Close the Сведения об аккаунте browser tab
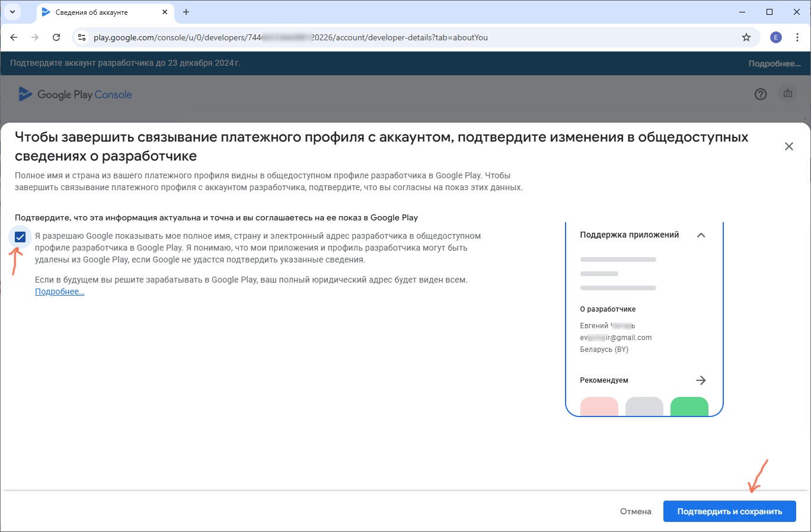 tap(165, 12)
